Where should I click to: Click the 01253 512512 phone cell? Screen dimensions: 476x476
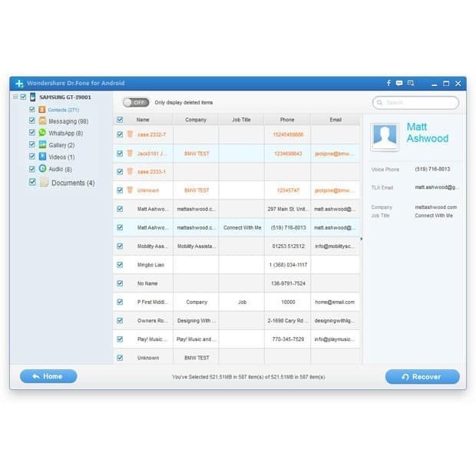click(x=288, y=246)
